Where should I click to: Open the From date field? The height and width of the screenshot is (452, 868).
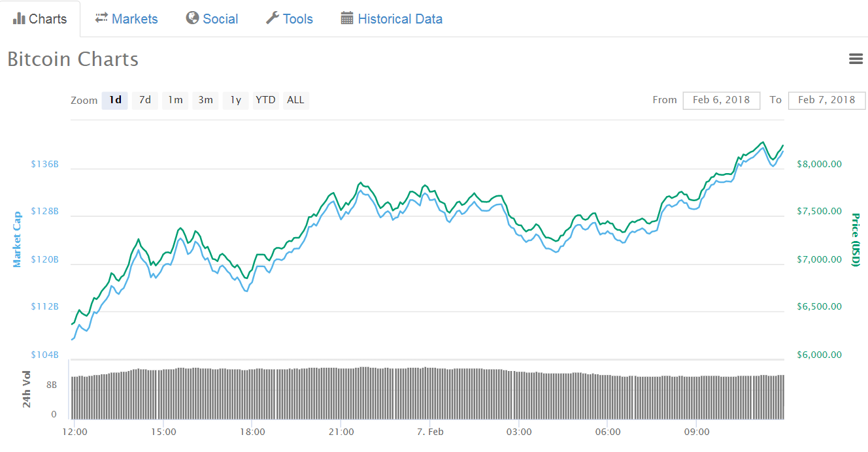[x=721, y=100]
